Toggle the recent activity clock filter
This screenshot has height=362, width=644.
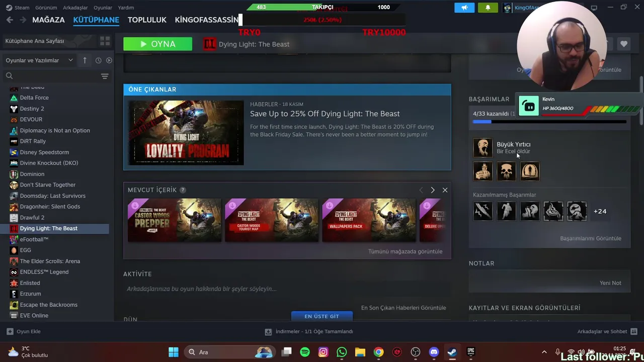click(x=98, y=60)
